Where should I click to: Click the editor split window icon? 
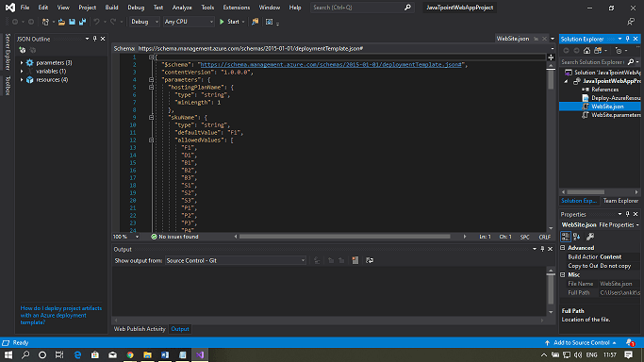coord(551,58)
